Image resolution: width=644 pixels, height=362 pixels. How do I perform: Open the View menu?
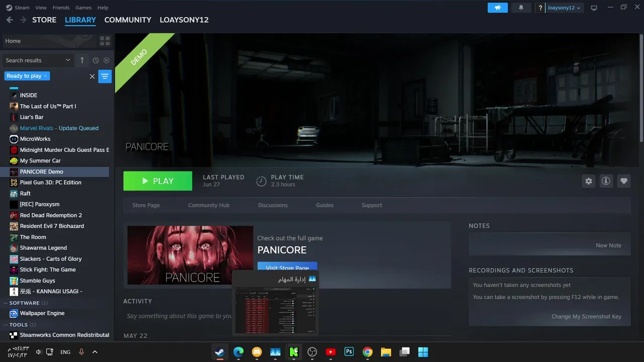click(41, 8)
